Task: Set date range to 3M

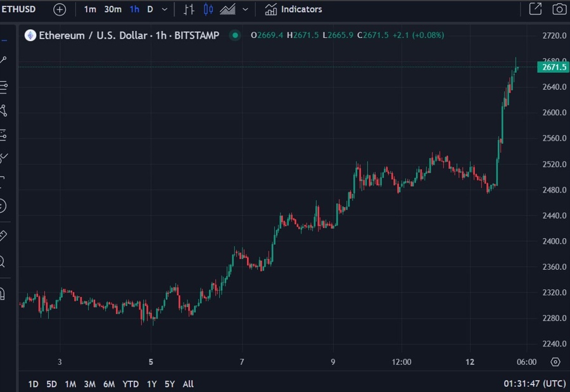Action: pyautogui.click(x=90, y=384)
